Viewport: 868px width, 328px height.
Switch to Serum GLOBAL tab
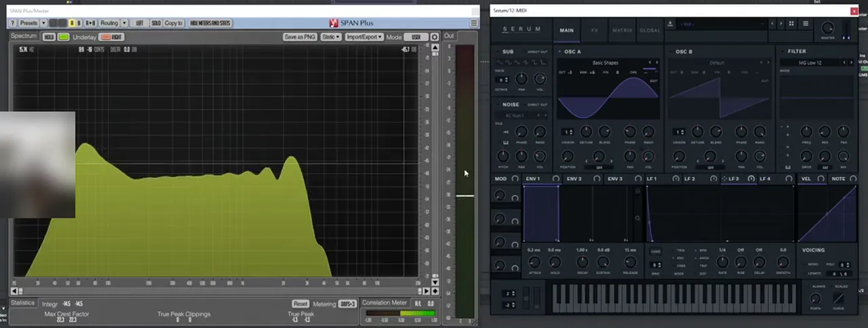pos(650,30)
